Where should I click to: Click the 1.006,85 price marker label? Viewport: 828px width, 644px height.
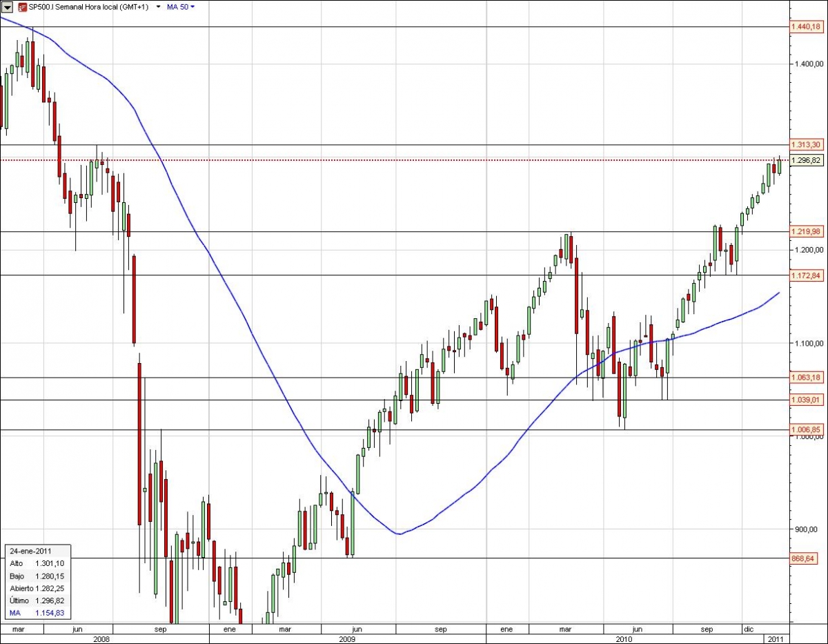click(x=808, y=429)
